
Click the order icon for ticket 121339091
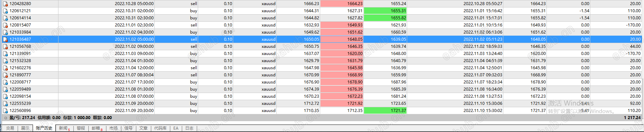point(5,54)
